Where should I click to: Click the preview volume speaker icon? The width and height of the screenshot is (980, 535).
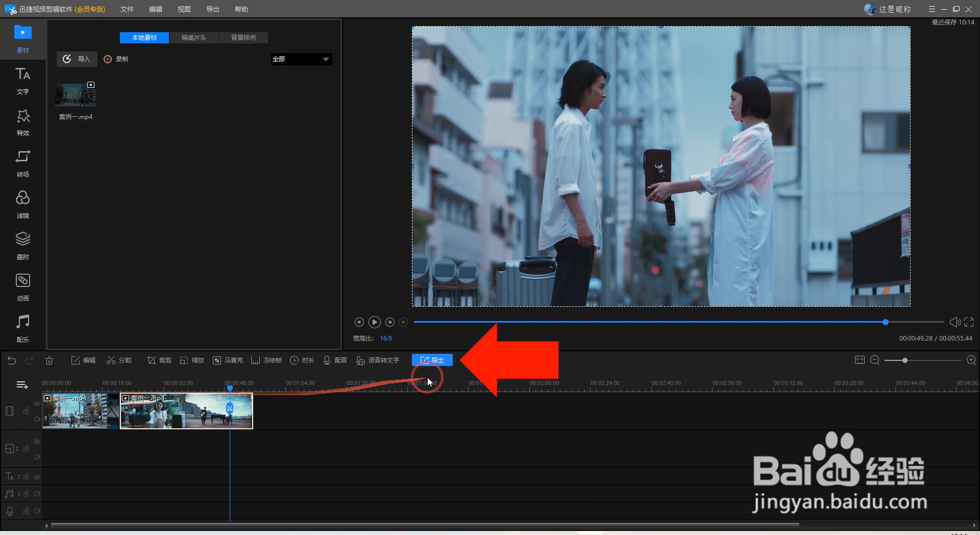point(955,322)
